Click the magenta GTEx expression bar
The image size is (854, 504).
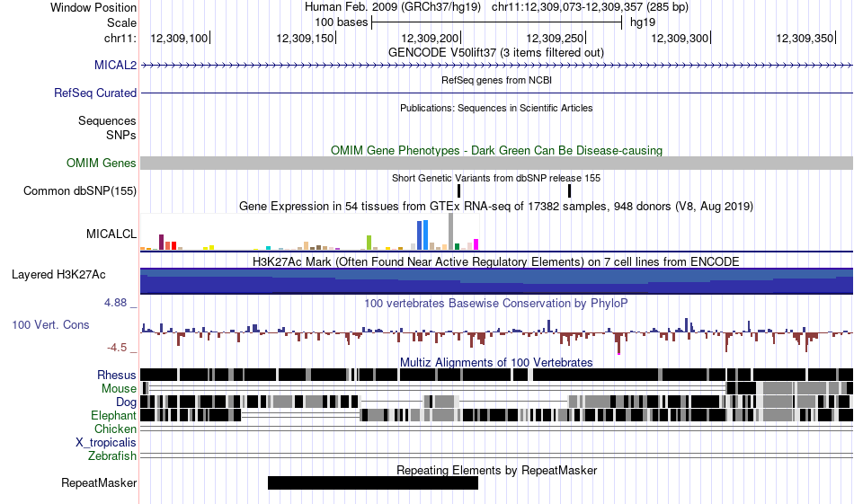(x=476, y=244)
